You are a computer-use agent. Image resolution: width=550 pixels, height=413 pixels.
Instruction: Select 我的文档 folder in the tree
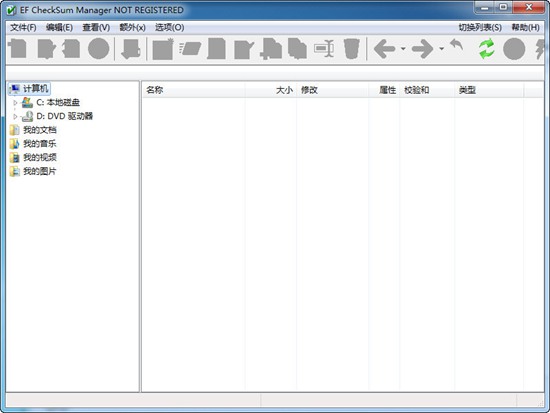40,130
